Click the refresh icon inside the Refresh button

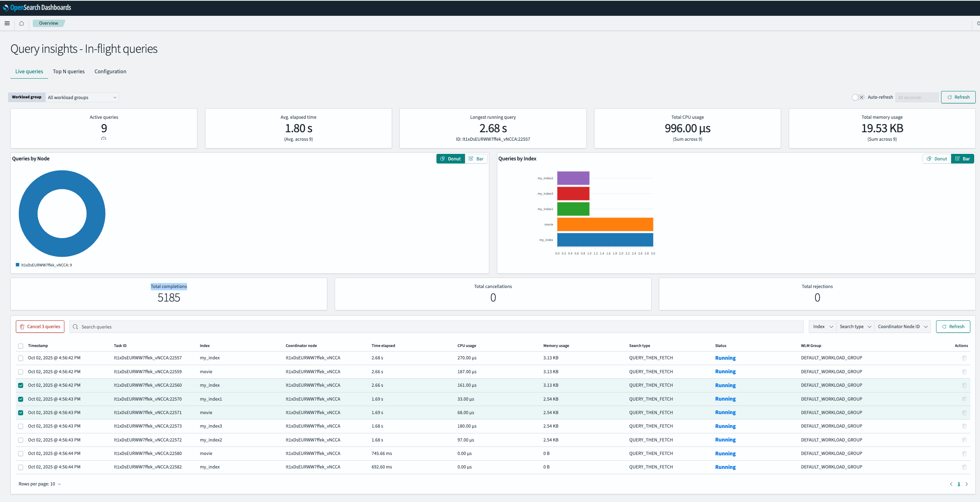(x=950, y=97)
